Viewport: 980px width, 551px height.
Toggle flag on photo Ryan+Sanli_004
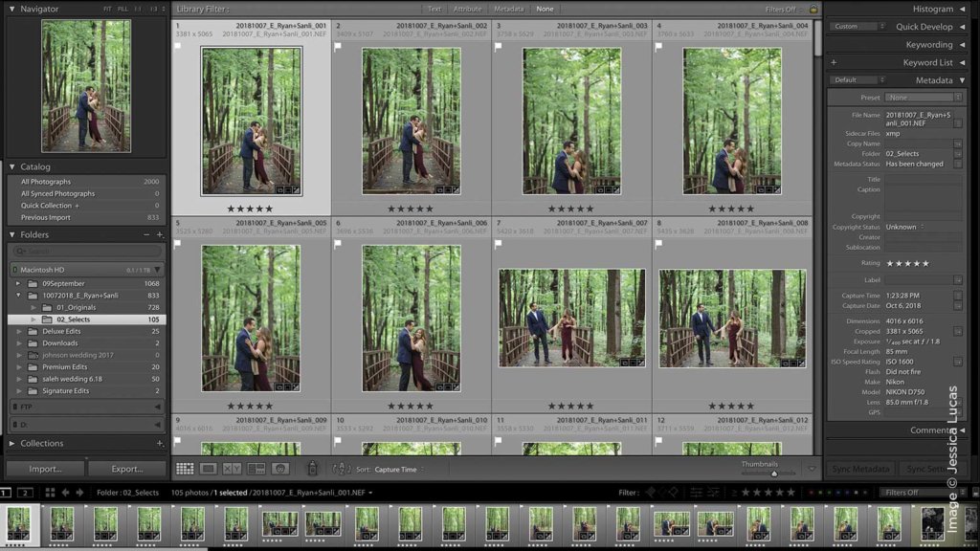pyautogui.click(x=658, y=46)
